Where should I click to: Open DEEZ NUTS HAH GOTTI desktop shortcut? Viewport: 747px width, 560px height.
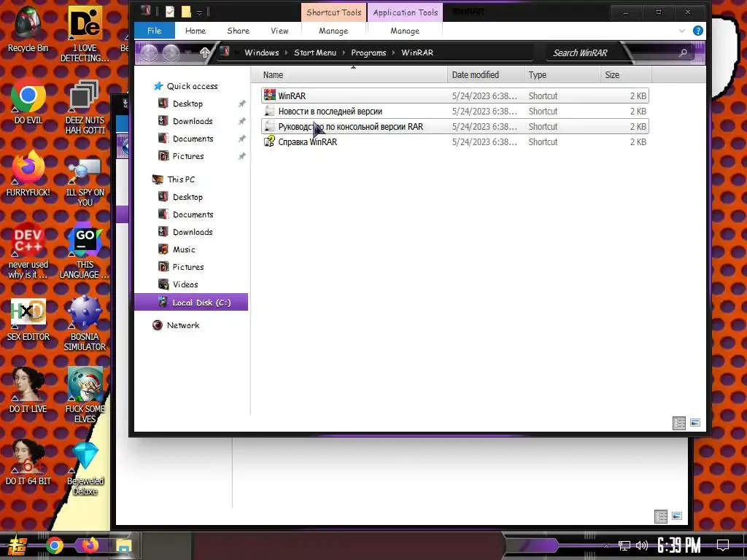(x=85, y=107)
